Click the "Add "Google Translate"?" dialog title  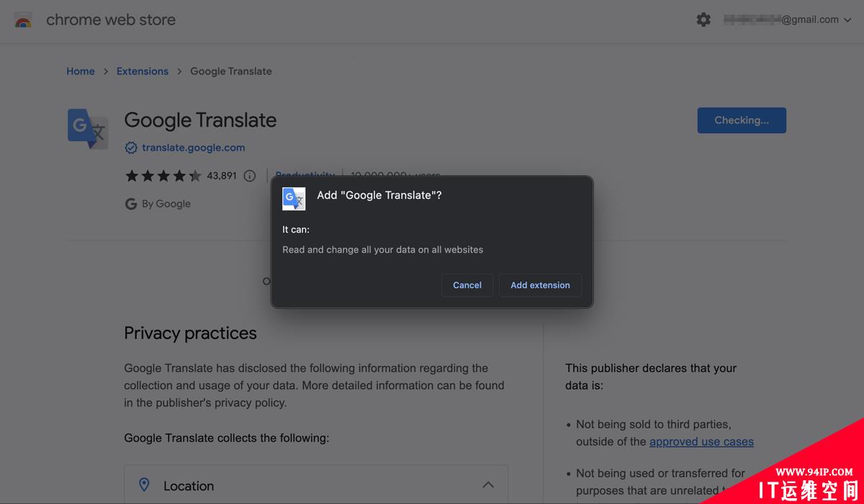pos(379,195)
